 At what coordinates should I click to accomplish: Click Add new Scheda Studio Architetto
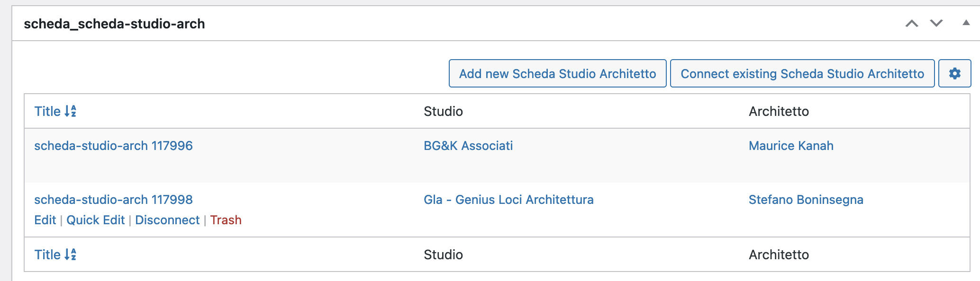pyautogui.click(x=557, y=73)
